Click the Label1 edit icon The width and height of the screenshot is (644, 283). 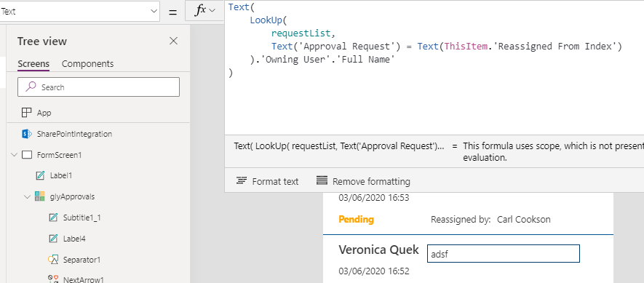(x=40, y=175)
